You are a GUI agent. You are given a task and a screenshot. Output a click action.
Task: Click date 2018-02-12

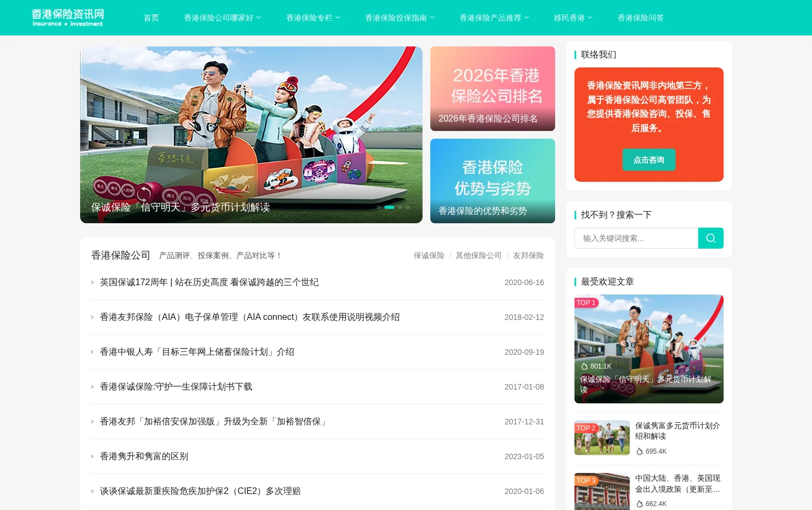click(524, 317)
